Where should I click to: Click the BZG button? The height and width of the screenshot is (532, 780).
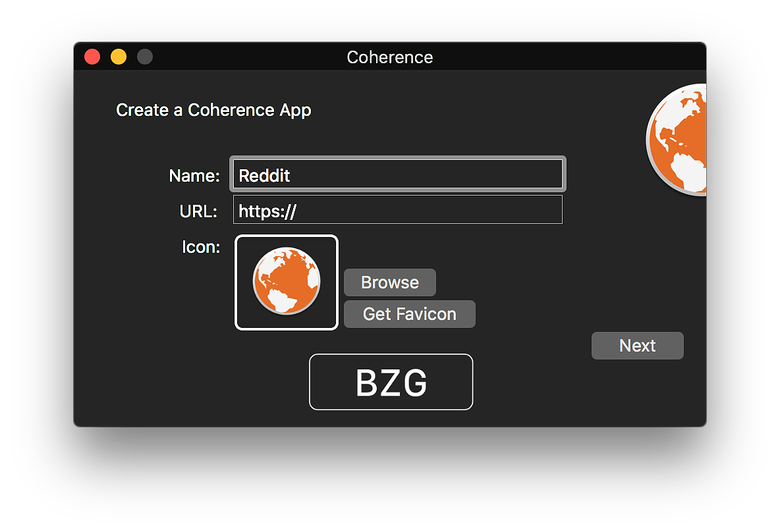point(391,382)
